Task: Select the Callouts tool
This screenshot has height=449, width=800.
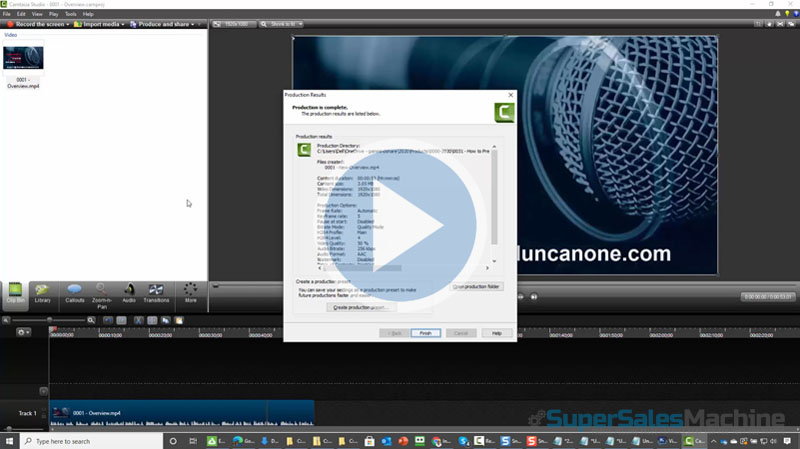Action: [73, 292]
